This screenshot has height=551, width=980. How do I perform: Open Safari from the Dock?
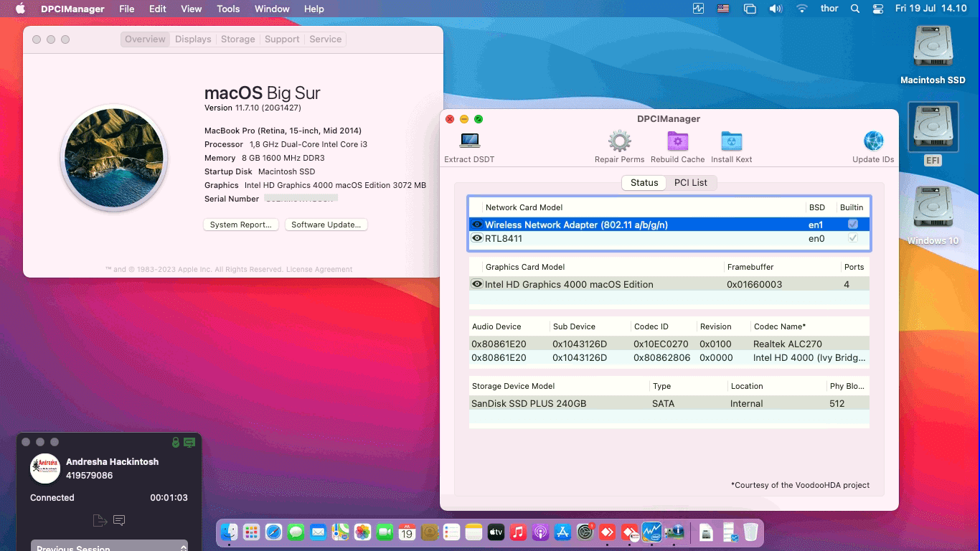(273, 532)
